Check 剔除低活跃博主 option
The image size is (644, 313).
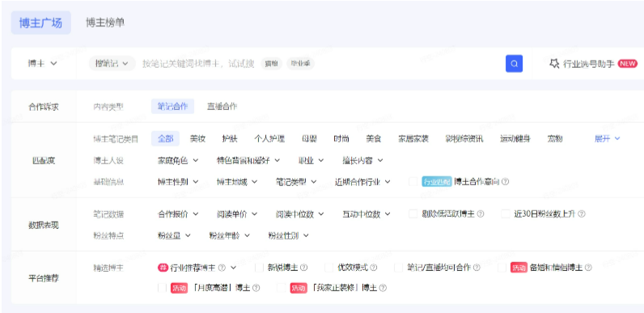click(x=413, y=214)
